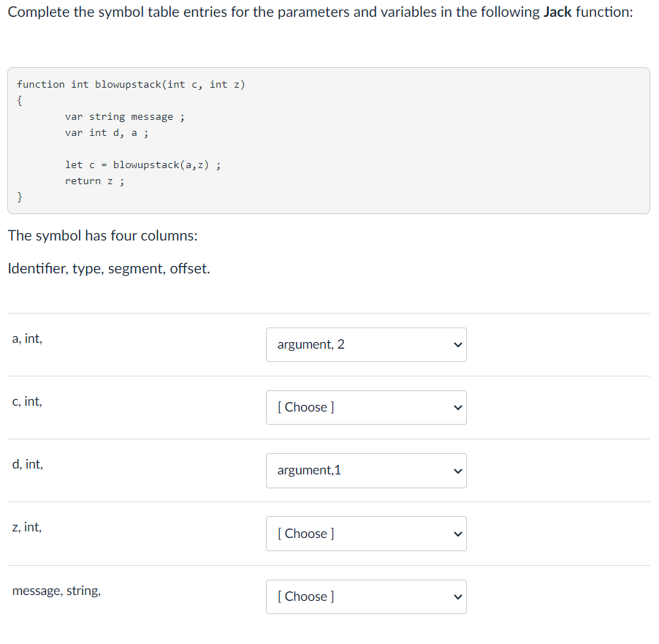The image size is (659, 644).
Task: Click the chevron on the message dropdown
Action: [x=457, y=596]
